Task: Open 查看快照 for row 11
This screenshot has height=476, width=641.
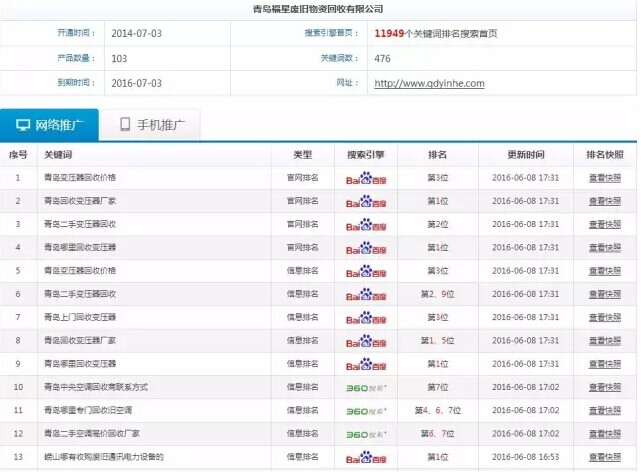Action: (x=605, y=410)
